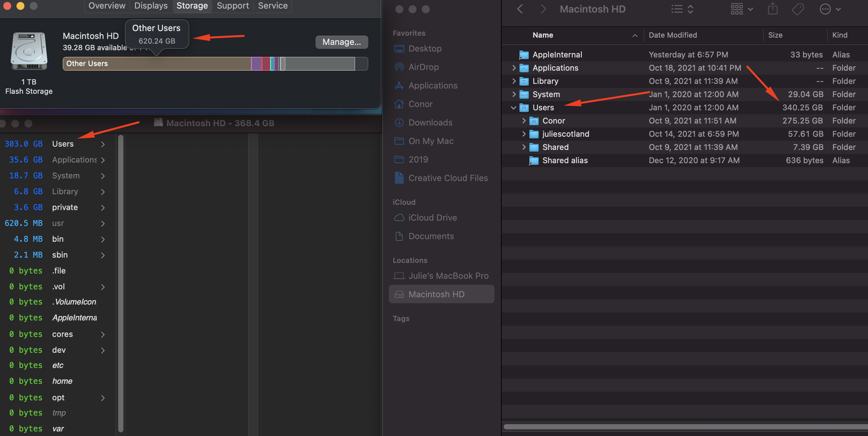Change the list view mode selector
This screenshot has height=436, width=868.
(682, 9)
